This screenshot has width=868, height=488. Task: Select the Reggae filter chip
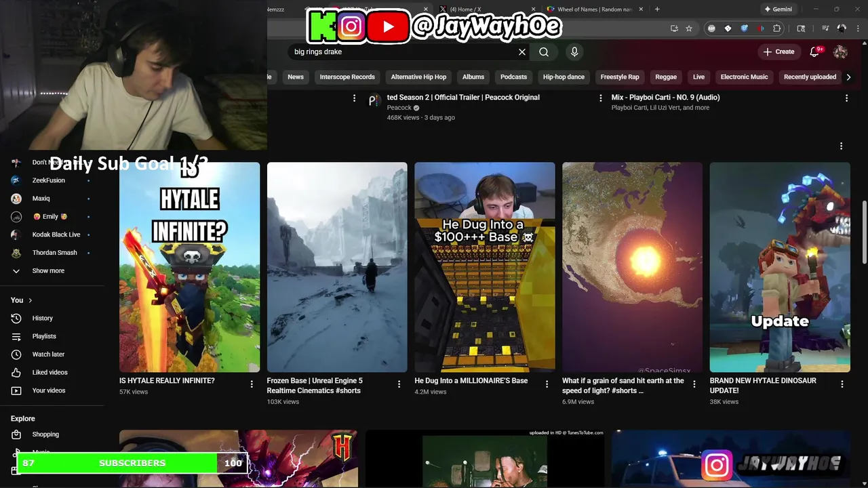[666, 77]
